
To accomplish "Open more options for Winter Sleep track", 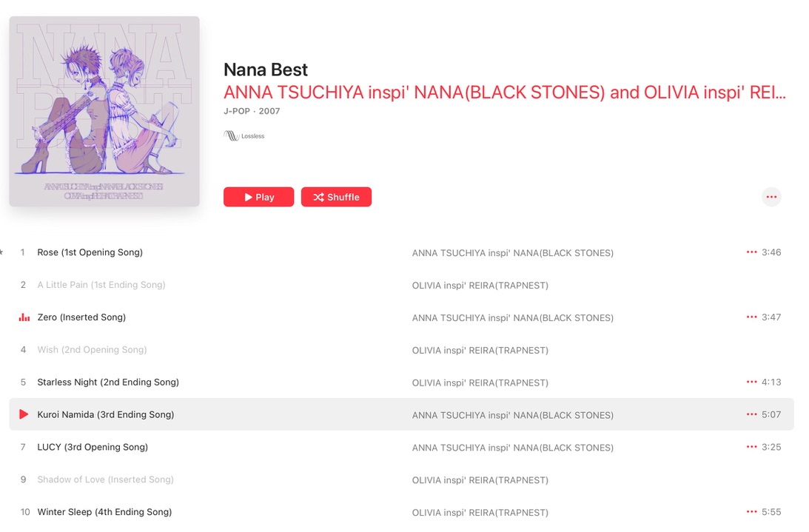I will coord(751,512).
